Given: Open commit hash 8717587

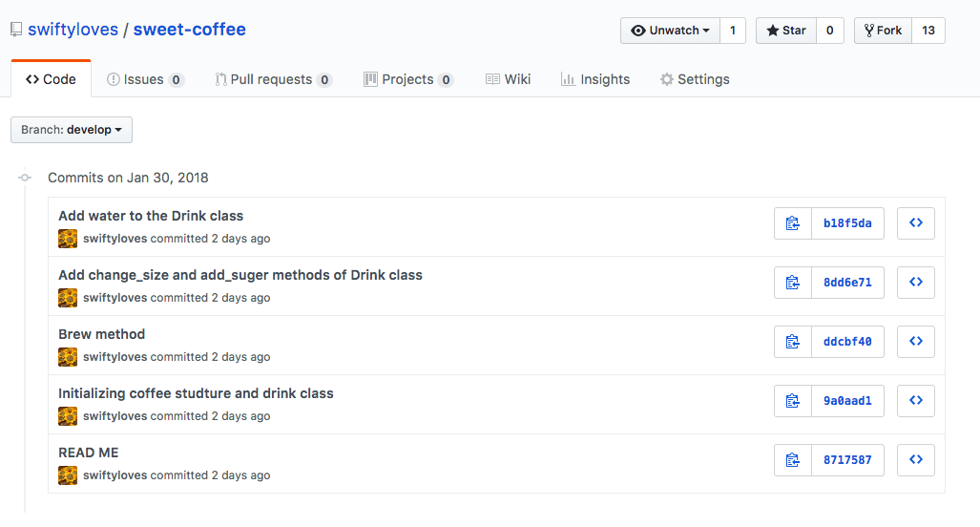Looking at the screenshot, I should (847, 460).
